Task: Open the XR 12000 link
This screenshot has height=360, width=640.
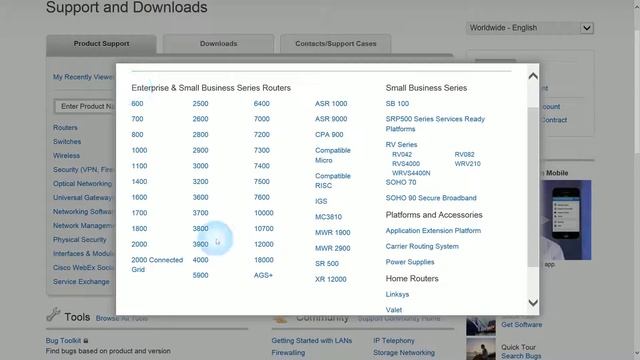Action: point(331,280)
